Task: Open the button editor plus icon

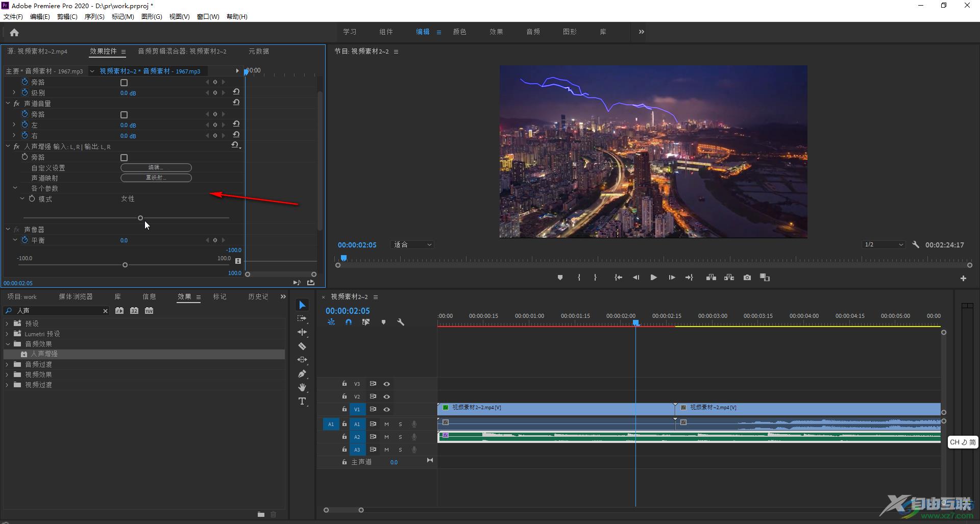Action: (x=963, y=279)
